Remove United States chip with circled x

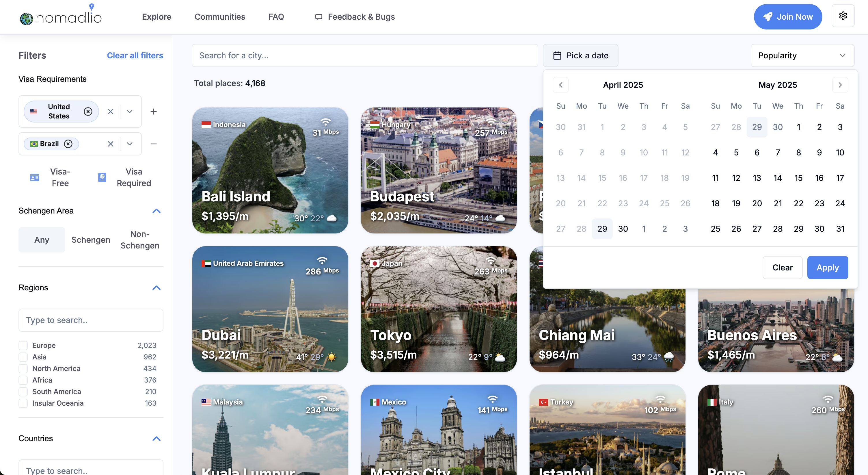[x=88, y=112]
